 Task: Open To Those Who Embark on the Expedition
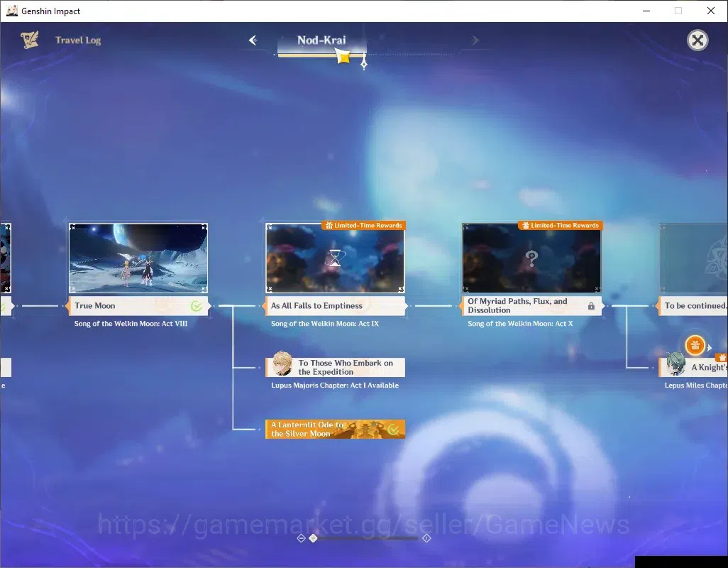tap(335, 367)
